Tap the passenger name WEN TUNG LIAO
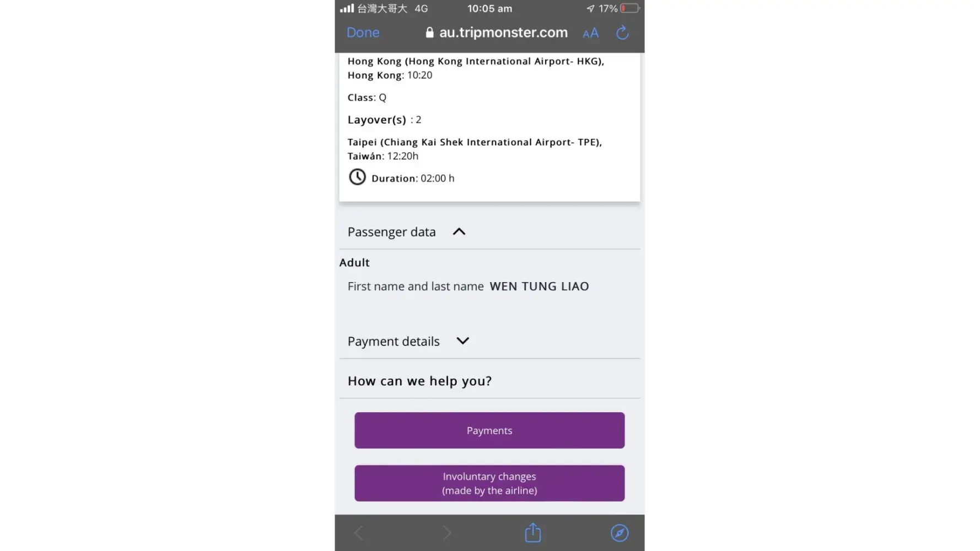980x551 pixels. pos(539,287)
